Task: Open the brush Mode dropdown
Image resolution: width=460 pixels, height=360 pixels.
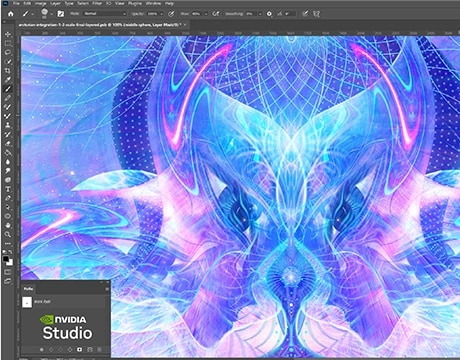Action: (x=105, y=14)
